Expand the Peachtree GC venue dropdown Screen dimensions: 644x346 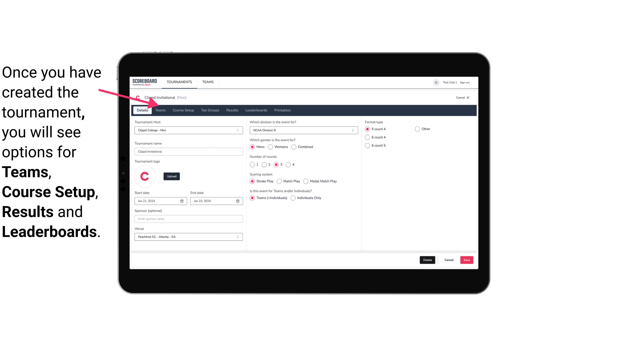pyautogui.click(x=238, y=237)
